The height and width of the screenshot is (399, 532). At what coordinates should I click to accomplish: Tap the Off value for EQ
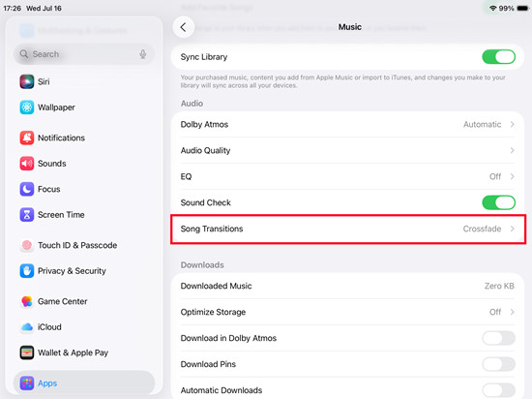tap(495, 176)
